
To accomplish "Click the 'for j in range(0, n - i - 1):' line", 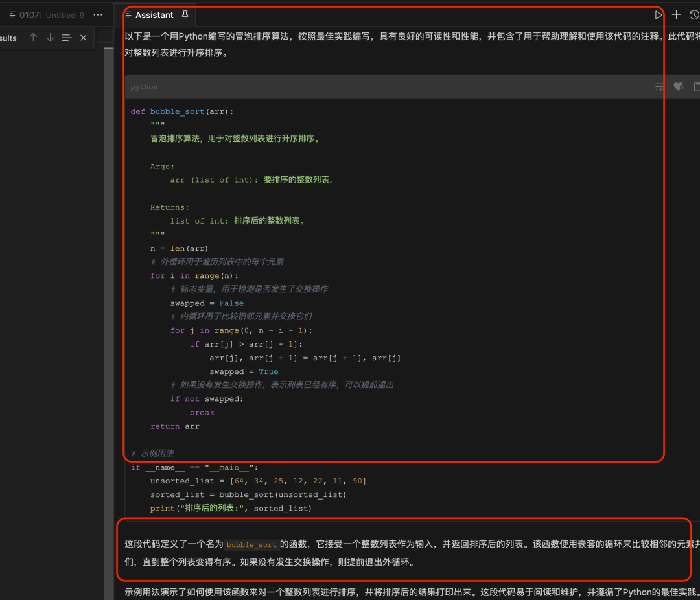I will click(x=241, y=331).
